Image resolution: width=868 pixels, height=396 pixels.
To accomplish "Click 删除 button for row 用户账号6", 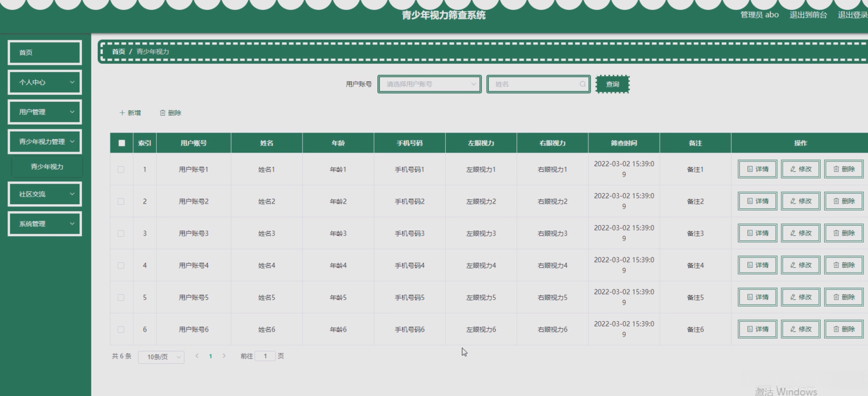I will coord(844,329).
